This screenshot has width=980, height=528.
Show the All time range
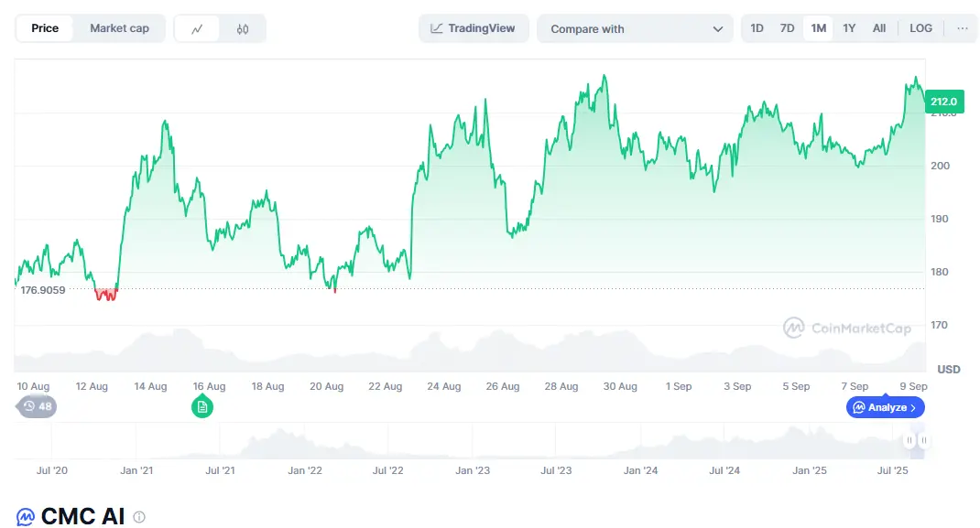(x=879, y=28)
